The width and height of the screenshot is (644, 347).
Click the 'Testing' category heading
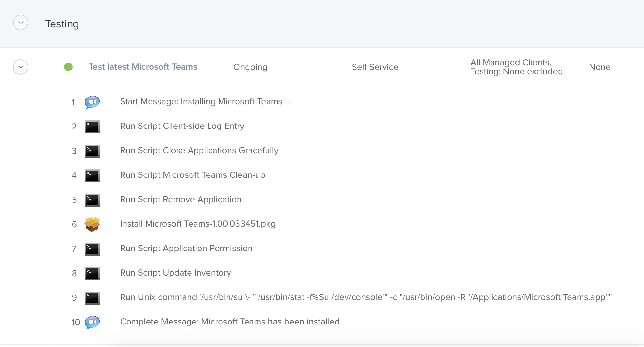pos(62,24)
